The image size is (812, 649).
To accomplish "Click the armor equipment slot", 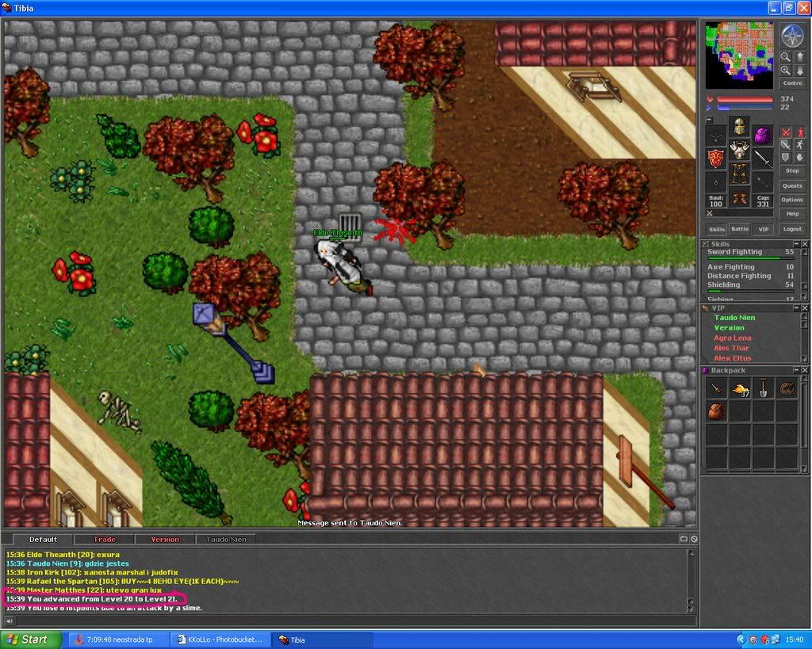I will tap(740, 150).
